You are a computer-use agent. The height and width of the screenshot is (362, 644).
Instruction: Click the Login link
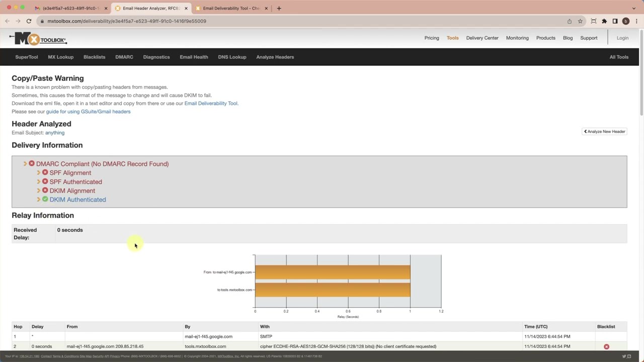622,38
